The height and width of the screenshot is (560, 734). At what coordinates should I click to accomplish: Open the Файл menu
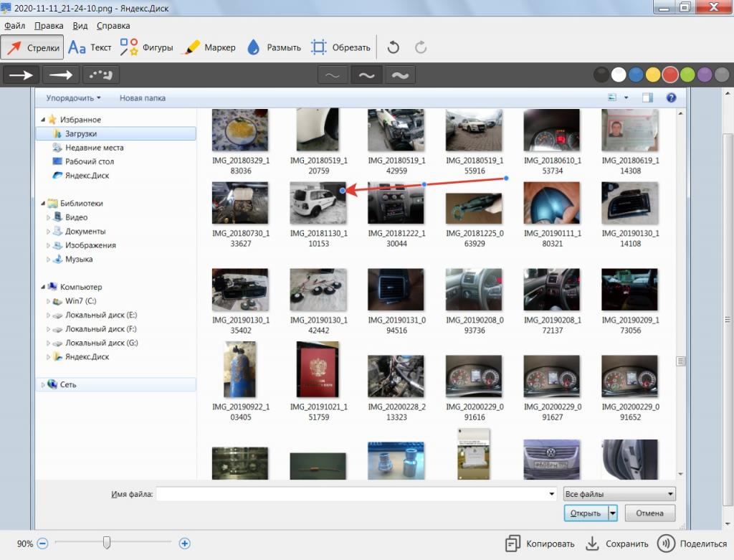click(x=14, y=26)
